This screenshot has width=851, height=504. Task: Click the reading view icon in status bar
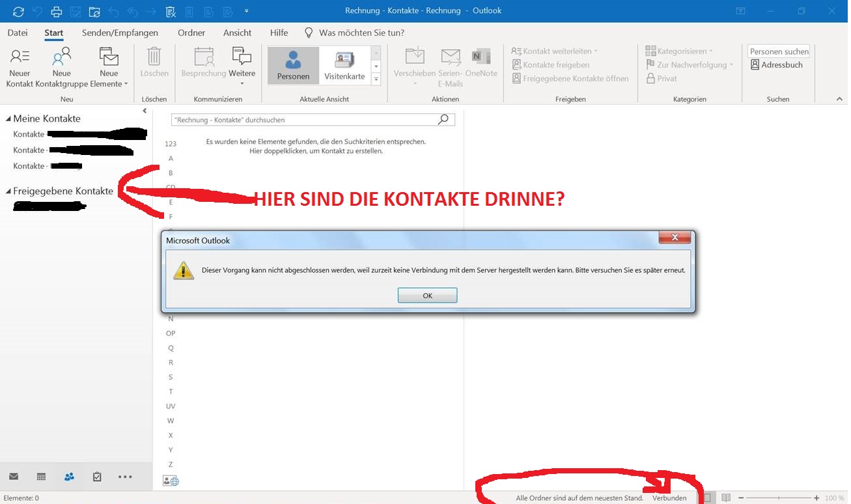point(726,497)
